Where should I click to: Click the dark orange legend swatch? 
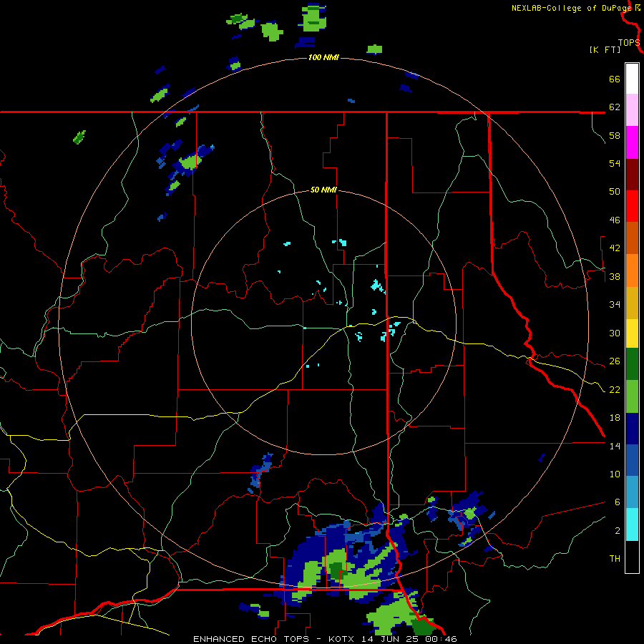coord(632,238)
